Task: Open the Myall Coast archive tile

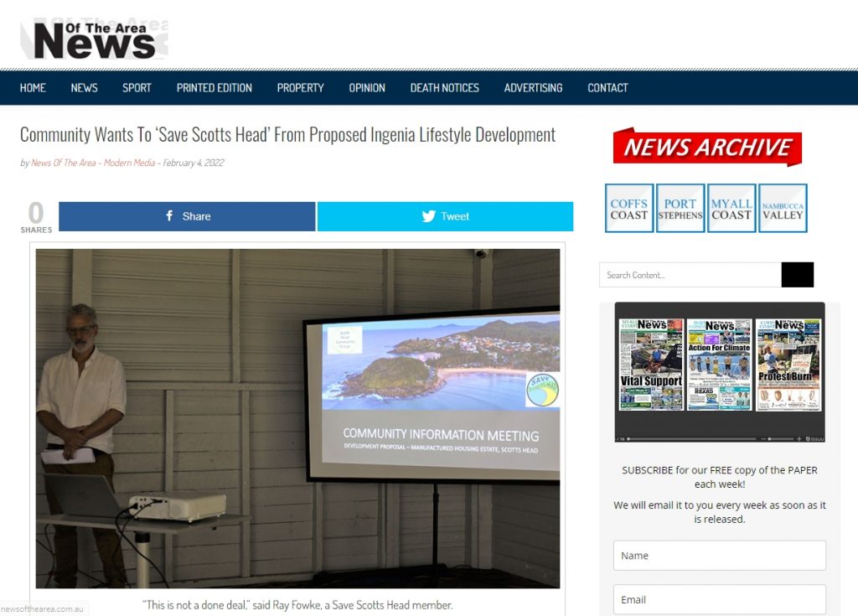Action: click(731, 208)
